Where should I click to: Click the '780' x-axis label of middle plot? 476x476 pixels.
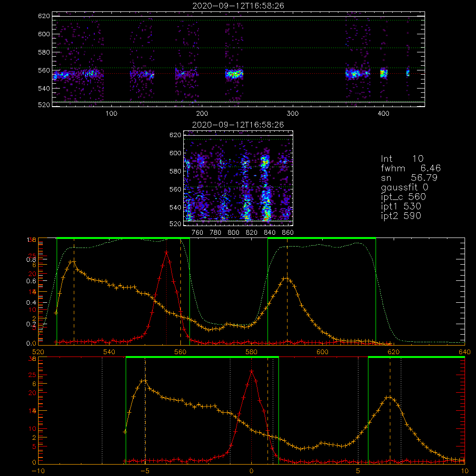tap(216, 233)
